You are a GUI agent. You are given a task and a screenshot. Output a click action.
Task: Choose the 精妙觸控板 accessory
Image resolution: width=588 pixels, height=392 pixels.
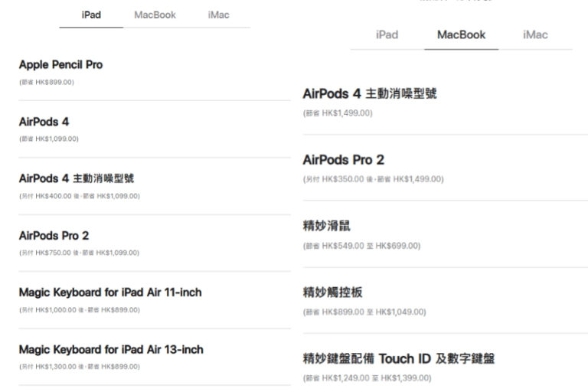tap(332, 292)
